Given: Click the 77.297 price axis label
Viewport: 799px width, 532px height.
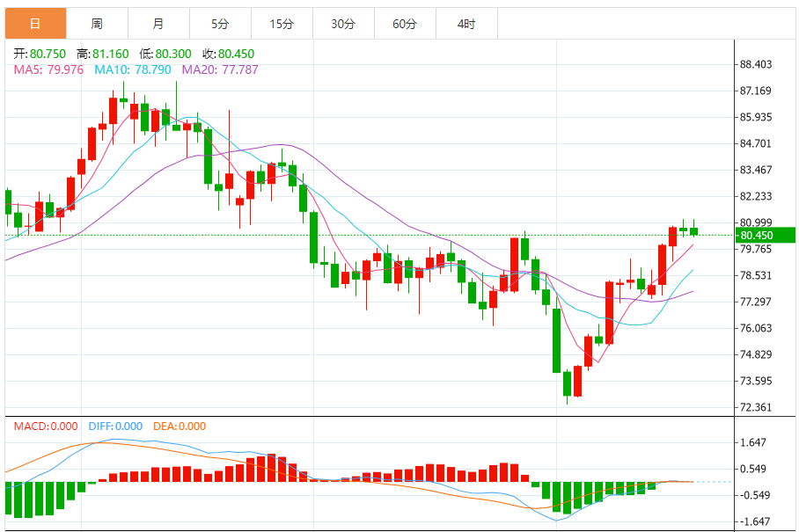Looking at the screenshot, I should pos(756,302).
